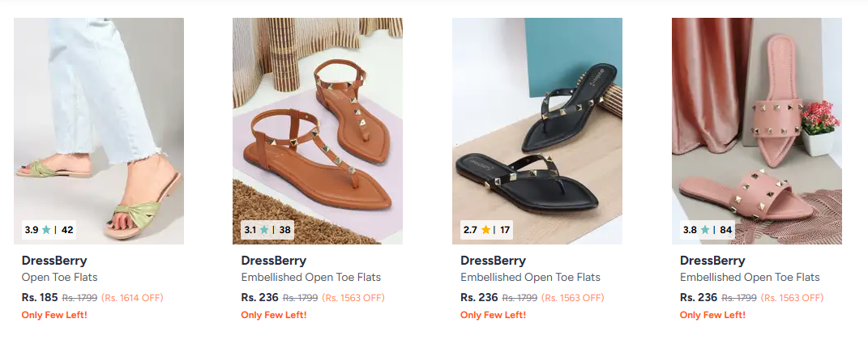Viewport: 868px width, 340px height.
Task: Click the 42 reviews count badge
Action: click(67, 230)
